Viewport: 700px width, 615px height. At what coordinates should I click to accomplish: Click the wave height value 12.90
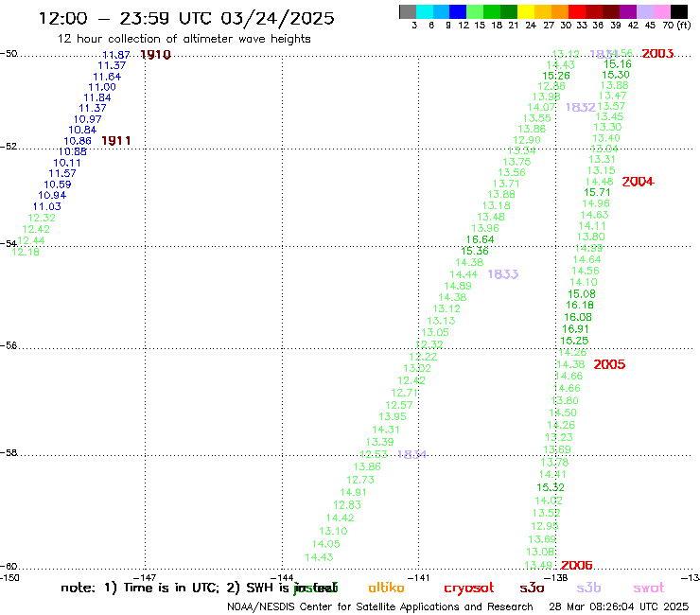click(527, 140)
